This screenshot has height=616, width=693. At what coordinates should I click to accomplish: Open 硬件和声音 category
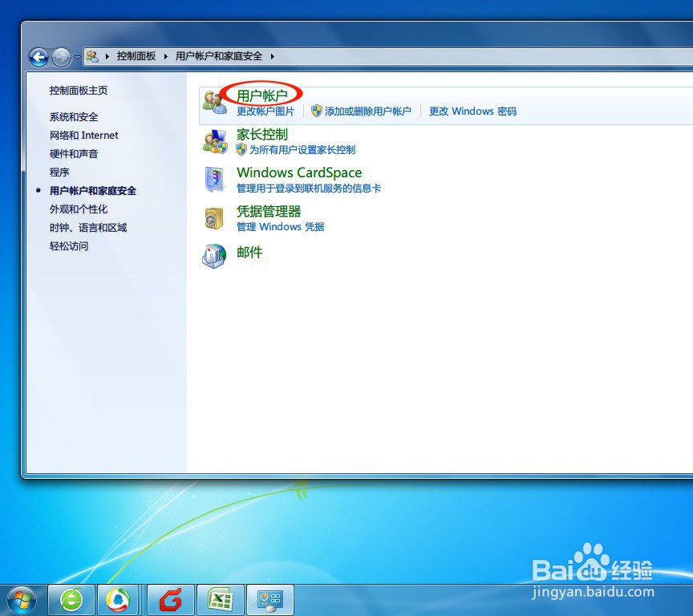(x=74, y=154)
